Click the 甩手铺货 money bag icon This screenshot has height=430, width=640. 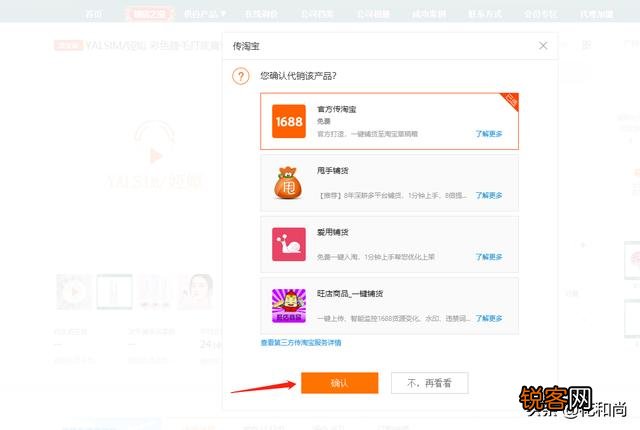tap(288, 182)
